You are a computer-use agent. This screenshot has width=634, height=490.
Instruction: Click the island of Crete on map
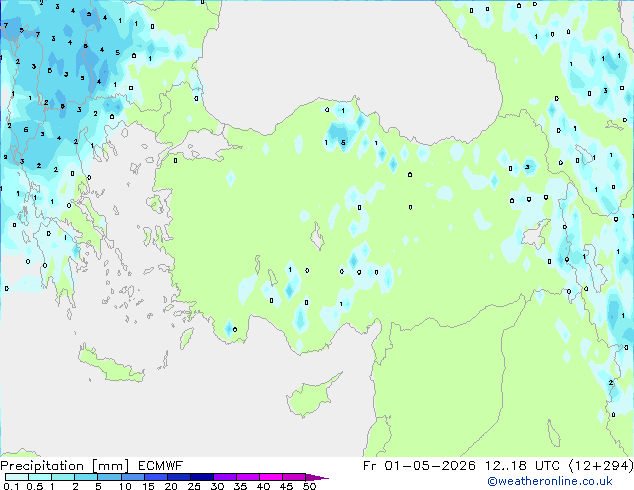(x=109, y=366)
